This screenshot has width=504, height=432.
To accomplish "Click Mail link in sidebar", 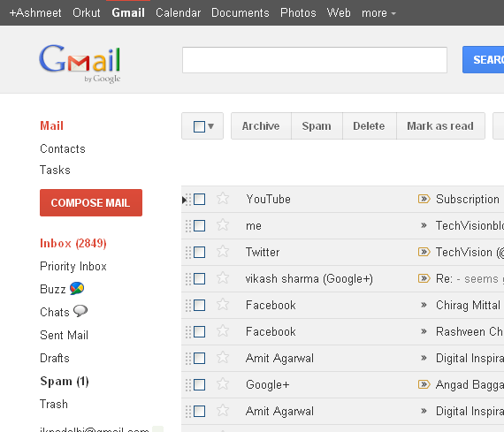I will [51, 125].
